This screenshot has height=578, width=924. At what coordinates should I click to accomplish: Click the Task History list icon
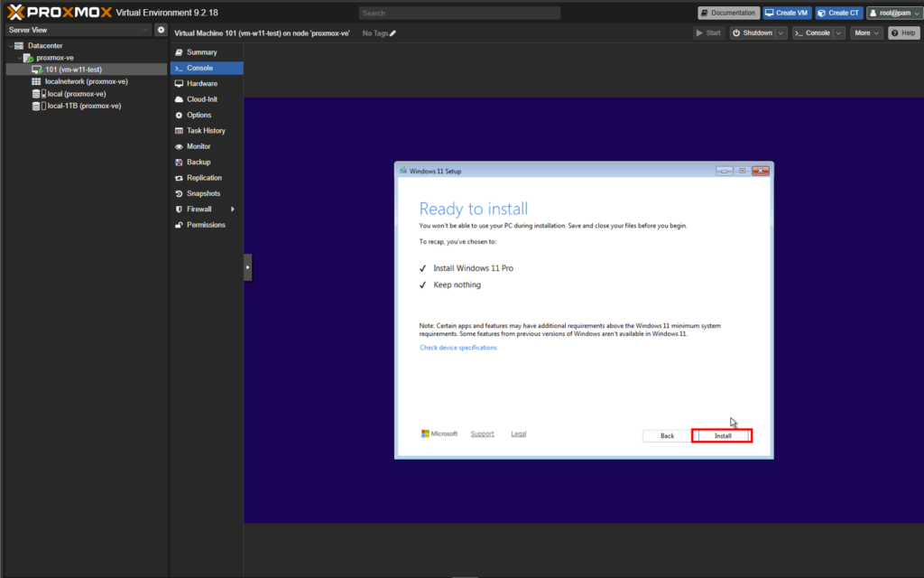click(179, 131)
